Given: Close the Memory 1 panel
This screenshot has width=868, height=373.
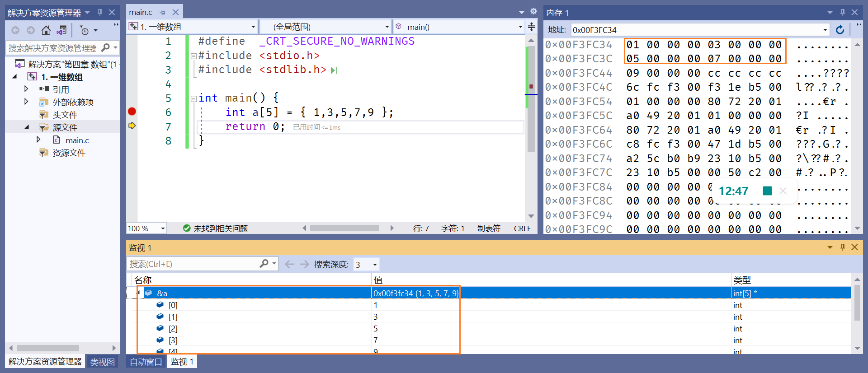Looking at the screenshot, I should (x=854, y=12).
